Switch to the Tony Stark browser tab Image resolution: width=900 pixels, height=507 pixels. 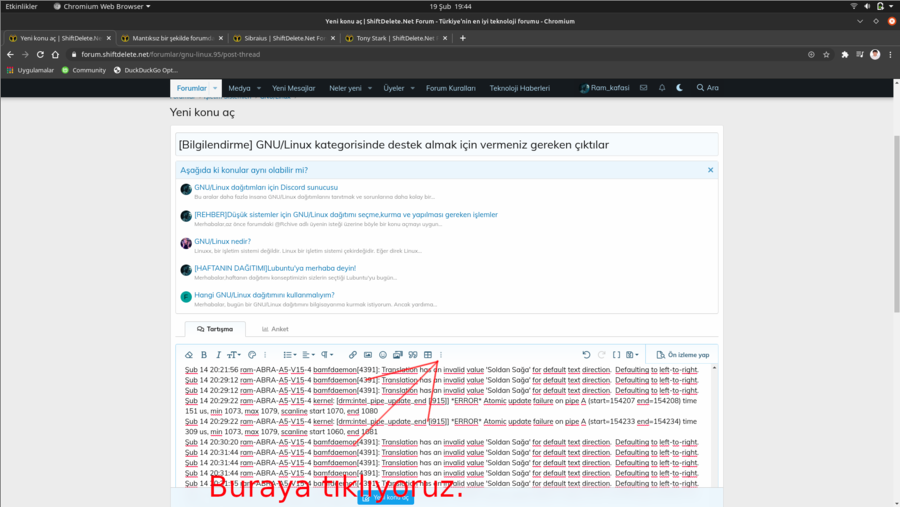tap(395, 38)
